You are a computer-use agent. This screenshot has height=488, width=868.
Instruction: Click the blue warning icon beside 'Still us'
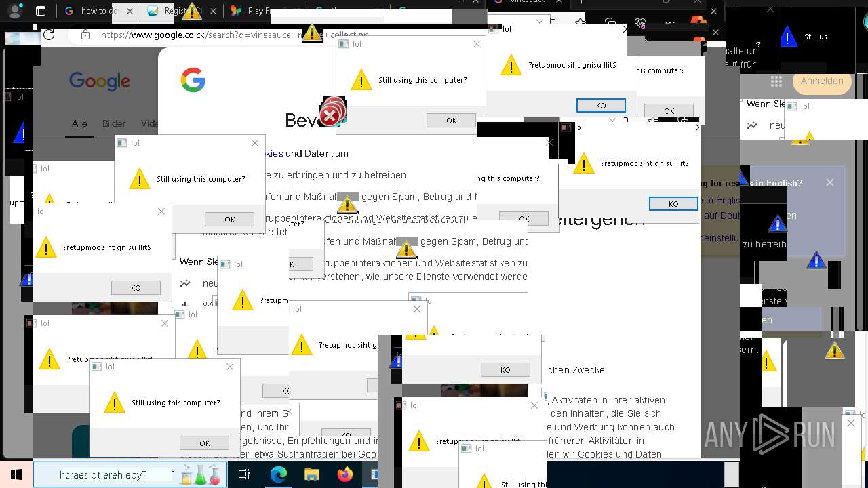click(x=787, y=37)
